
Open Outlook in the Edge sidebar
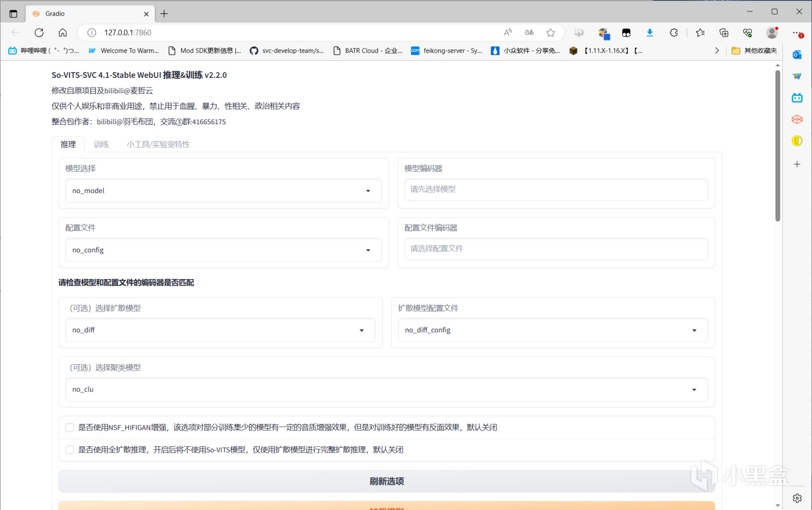797,55
